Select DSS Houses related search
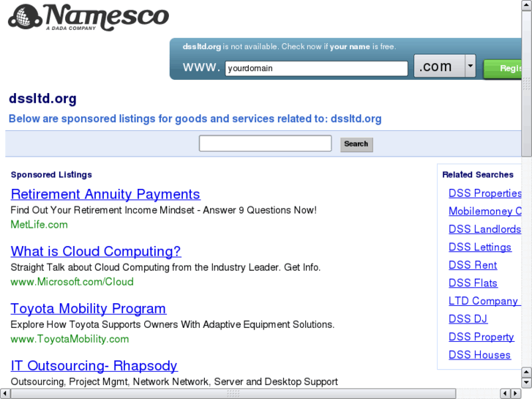 click(x=479, y=355)
